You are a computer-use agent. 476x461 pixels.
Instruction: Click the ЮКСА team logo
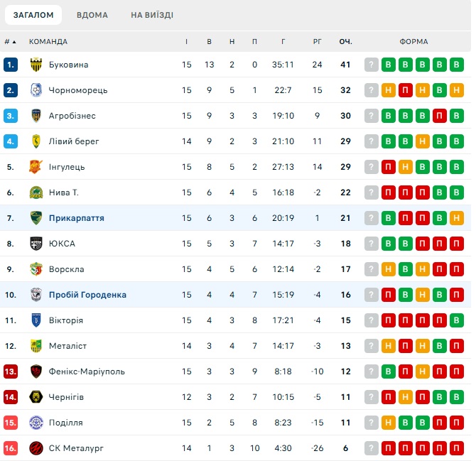click(36, 244)
